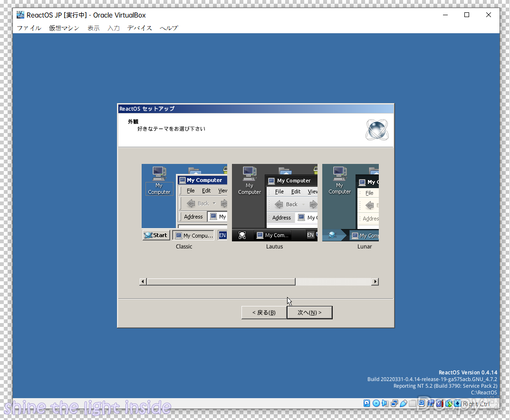Image resolution: width=510 pixels, height=420 pixels.
Task: Click the Right Ctrl host key label
Action: pyautogui.click(x=476, y=404)
